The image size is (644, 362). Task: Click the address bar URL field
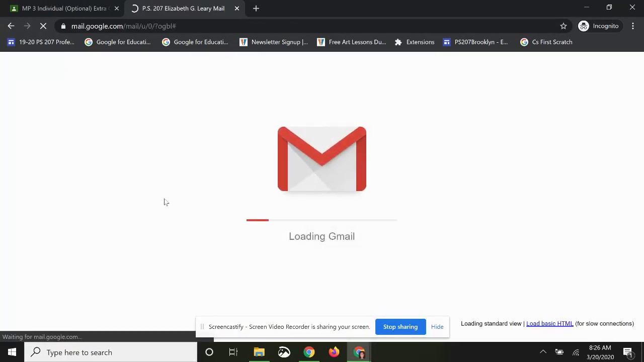(x=312, y=26)
